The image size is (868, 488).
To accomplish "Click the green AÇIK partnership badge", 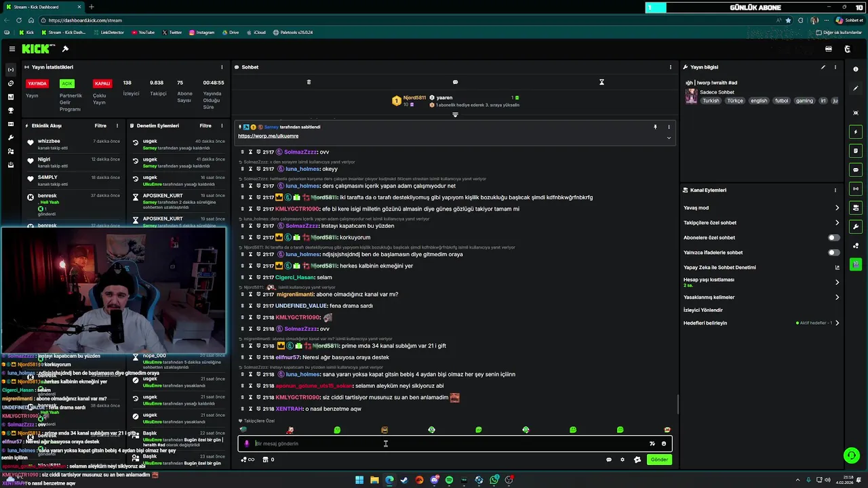I will pos(66,83).
